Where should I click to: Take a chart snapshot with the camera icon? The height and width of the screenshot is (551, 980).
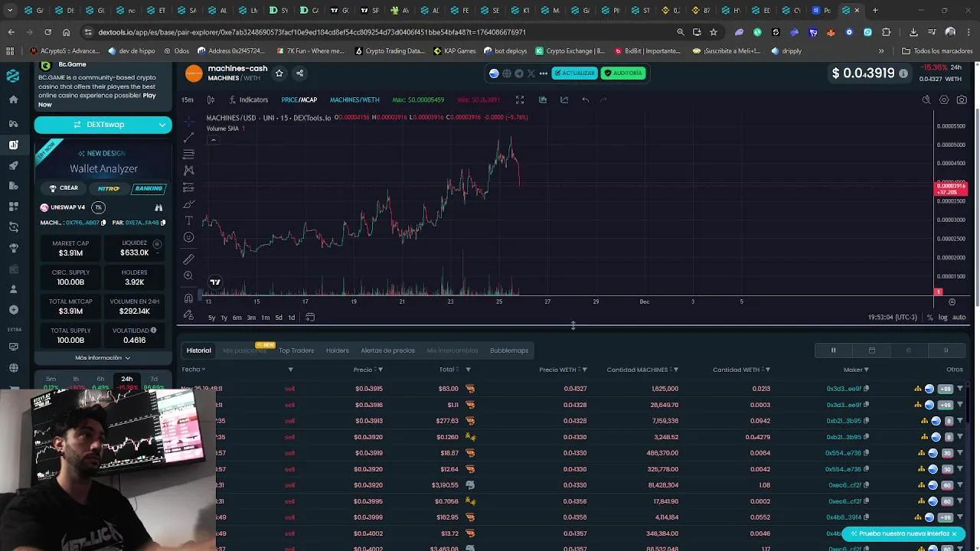962,99
